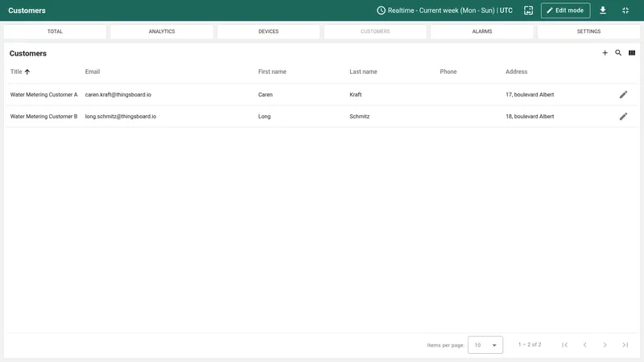Click last name Kraft
This screenshot has width=644, height=362.
pos(355,94)
